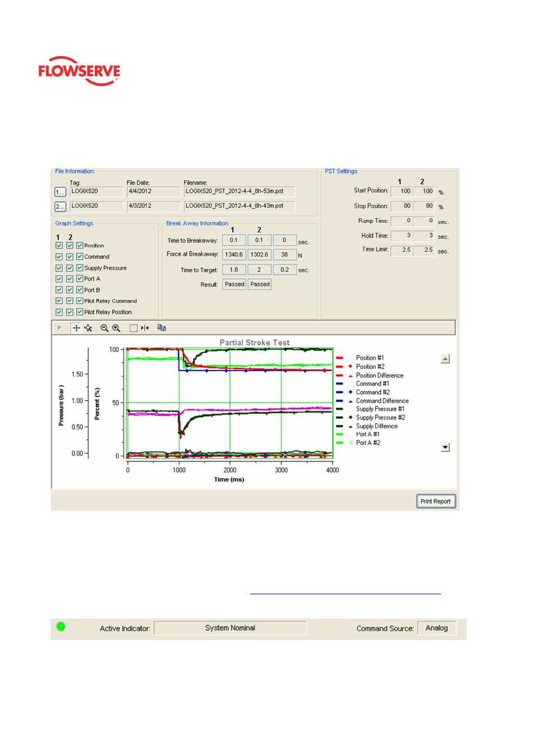The width and height of the screenshot is (534, 756).
Task: Open file browse button 1...
Action: (x=60, y=192)
